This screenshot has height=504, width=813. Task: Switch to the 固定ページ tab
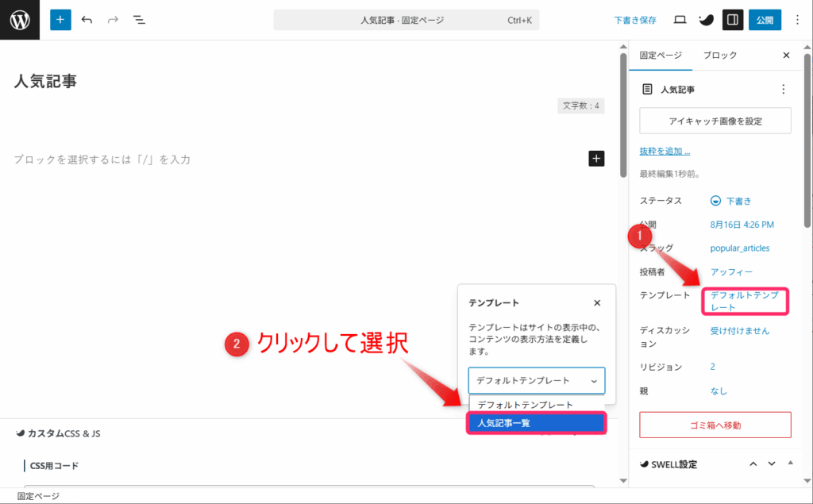[661, 55]
